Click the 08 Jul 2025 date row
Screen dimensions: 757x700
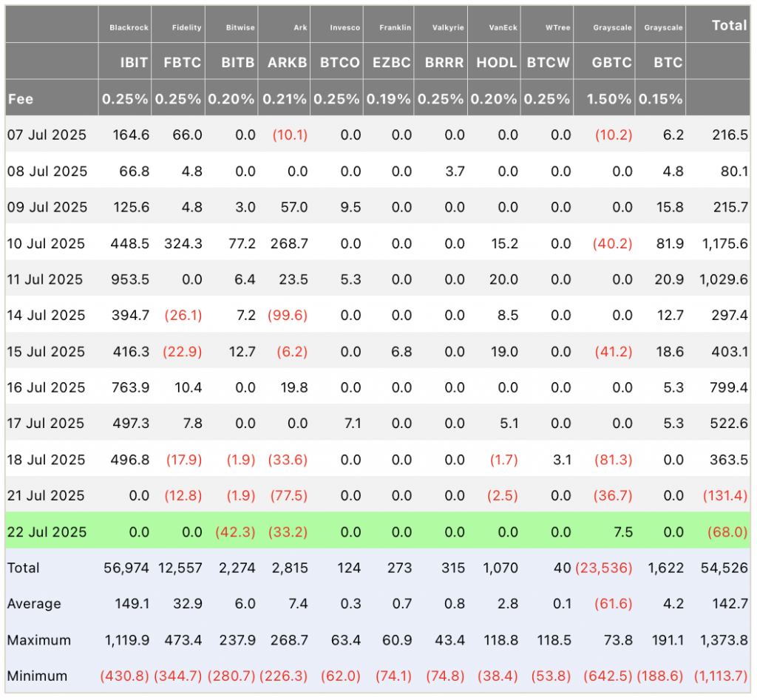point(47,171)
